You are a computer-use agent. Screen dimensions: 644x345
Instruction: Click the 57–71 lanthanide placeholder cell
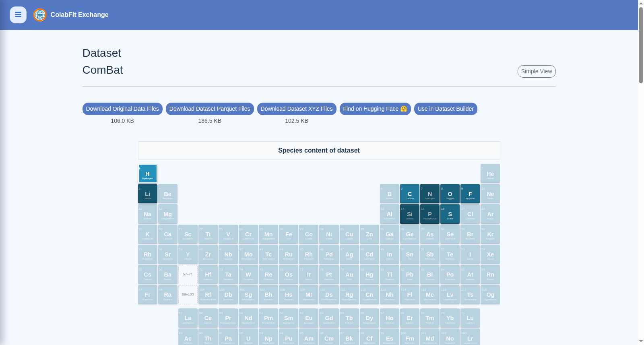[188, 275]
